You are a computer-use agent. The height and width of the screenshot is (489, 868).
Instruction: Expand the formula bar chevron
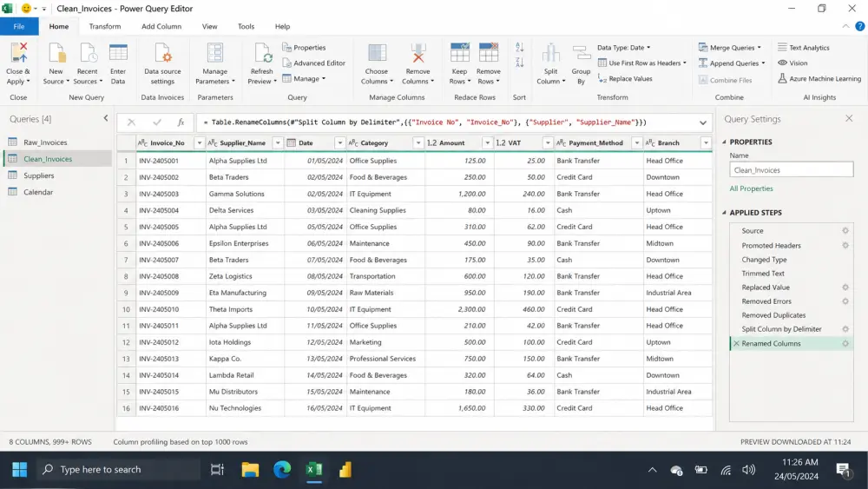pyautogui.click(x=703, y=123)
